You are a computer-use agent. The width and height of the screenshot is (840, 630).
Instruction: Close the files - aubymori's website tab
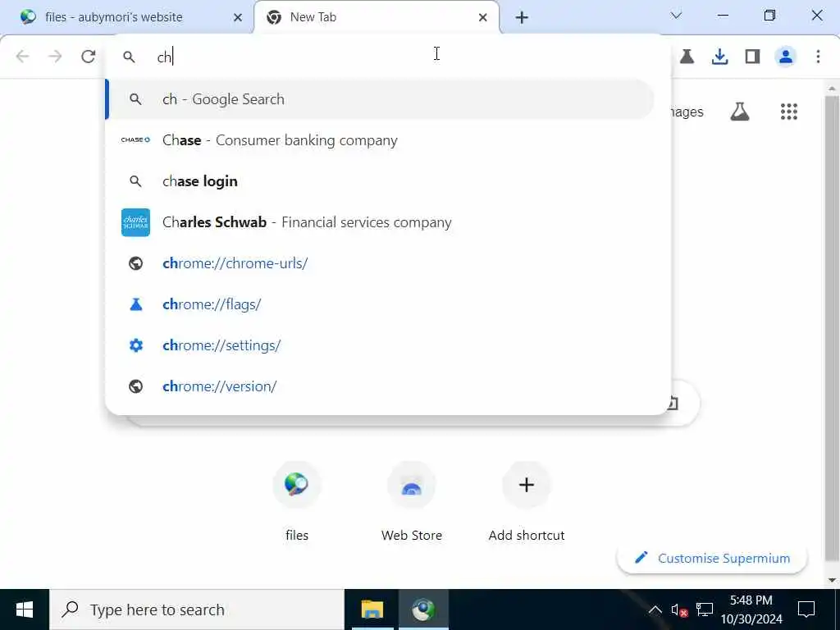[238, 18]
